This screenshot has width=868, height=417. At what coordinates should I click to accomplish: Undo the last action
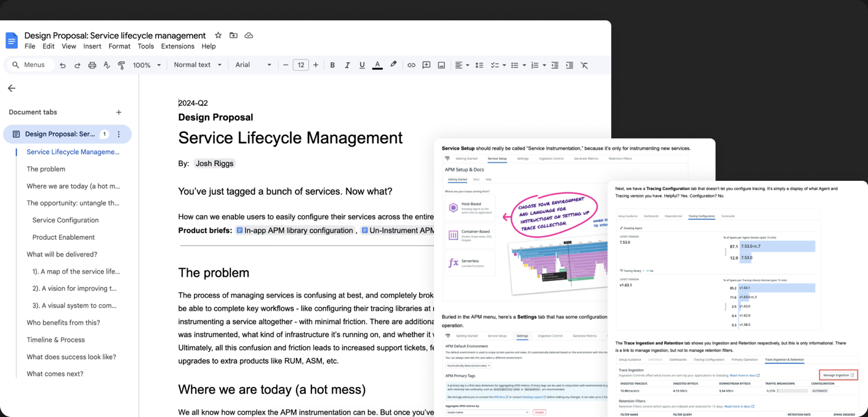(x=63, y=65)
